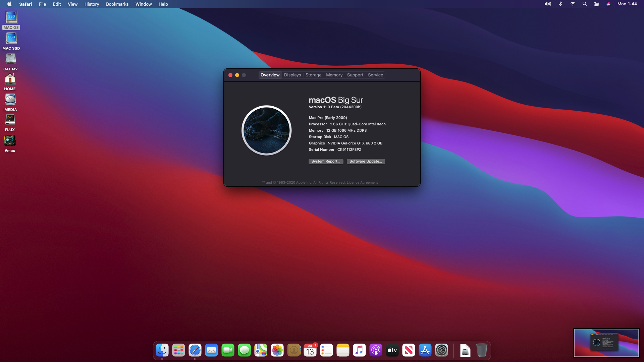Open App Store from dock
The width and height of the screenshot is (644, 362).
point(425,350)
